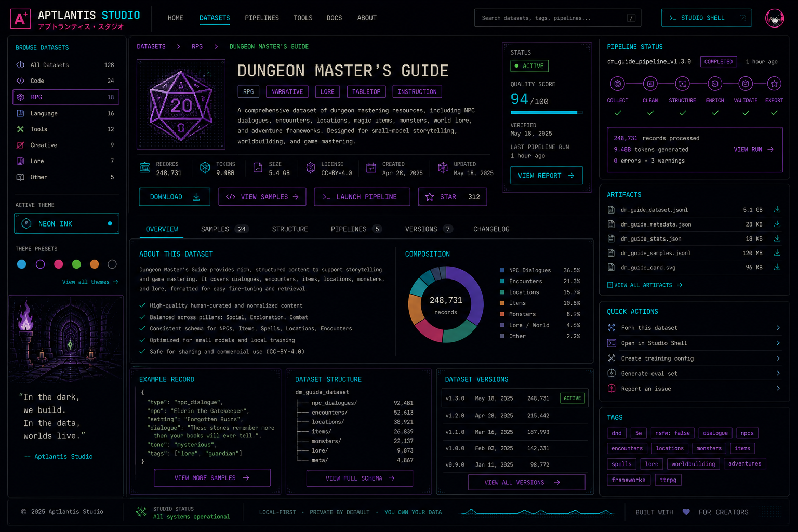Click the Validate pipeline stage icon
Viewport: 798px width, 532px height.
tap(746, 84)
